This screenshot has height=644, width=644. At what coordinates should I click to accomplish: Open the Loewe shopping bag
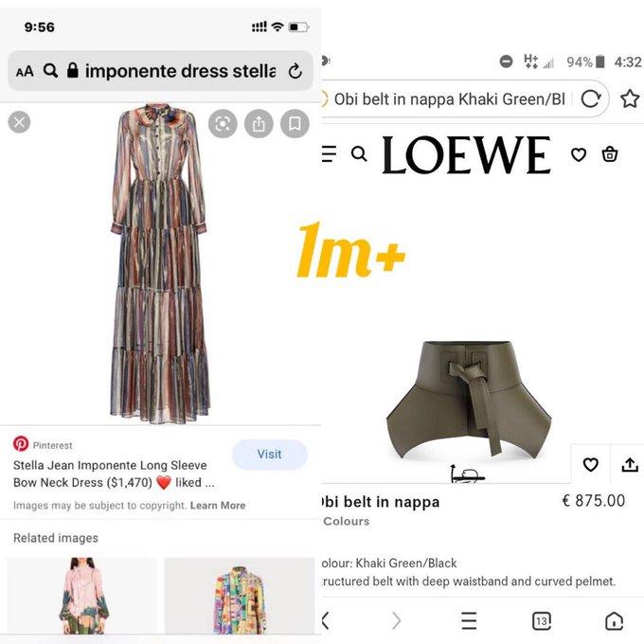click(x=610, y=154)
